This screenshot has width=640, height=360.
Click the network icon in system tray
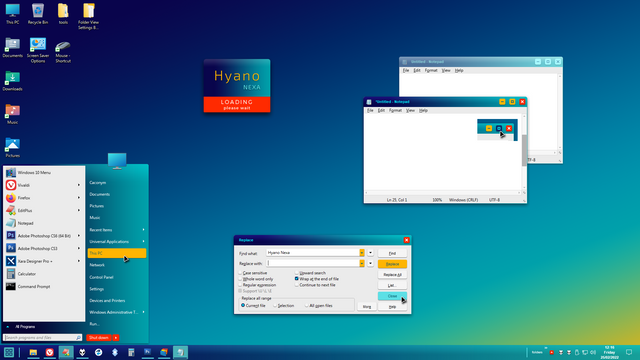[585, 352]
